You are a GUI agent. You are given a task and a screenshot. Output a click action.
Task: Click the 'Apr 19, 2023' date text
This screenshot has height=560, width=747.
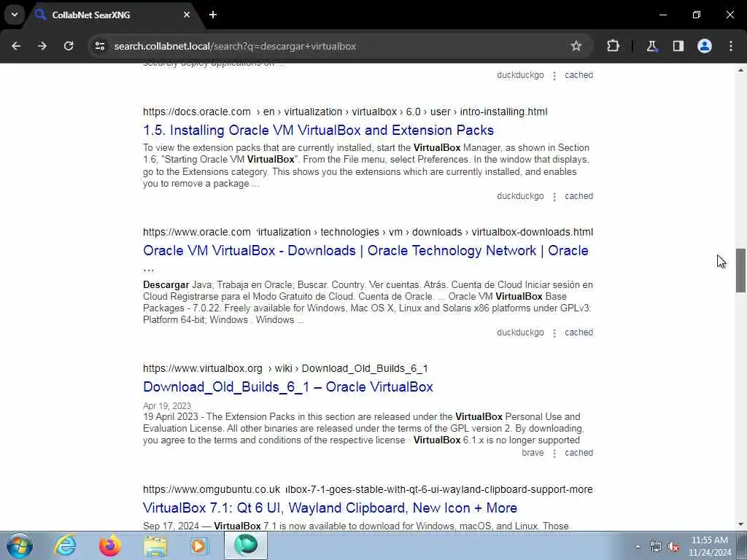167,405
